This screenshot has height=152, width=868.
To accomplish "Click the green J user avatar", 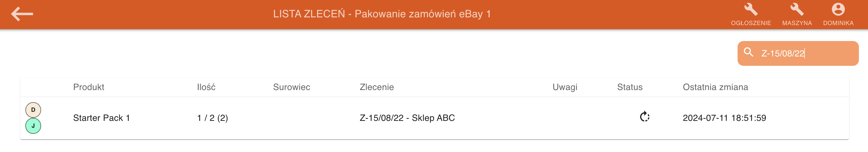I will pos(33,126).
